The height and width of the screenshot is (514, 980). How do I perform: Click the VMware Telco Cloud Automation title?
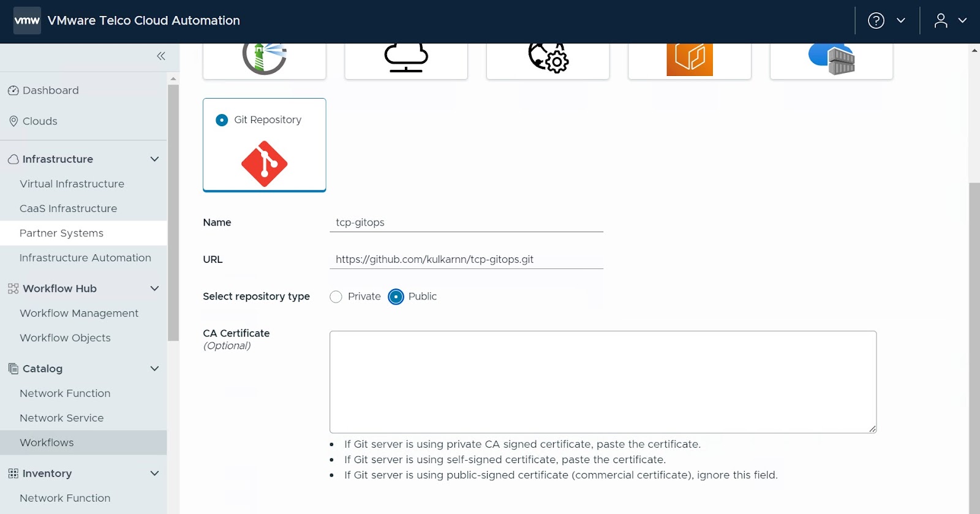[x=144, y=21]
